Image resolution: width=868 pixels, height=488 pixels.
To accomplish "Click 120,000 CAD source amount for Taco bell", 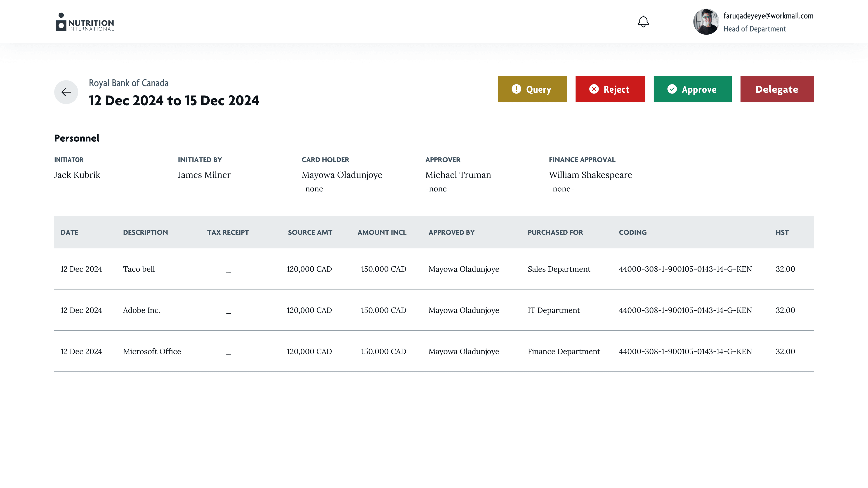I will (x=309, y=269).
